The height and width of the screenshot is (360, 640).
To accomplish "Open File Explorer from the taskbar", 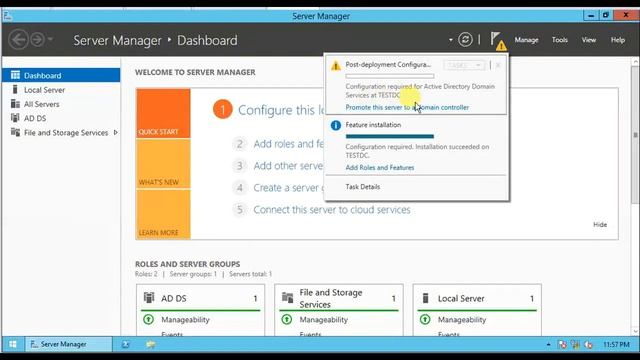I will (x=151, y=344).
